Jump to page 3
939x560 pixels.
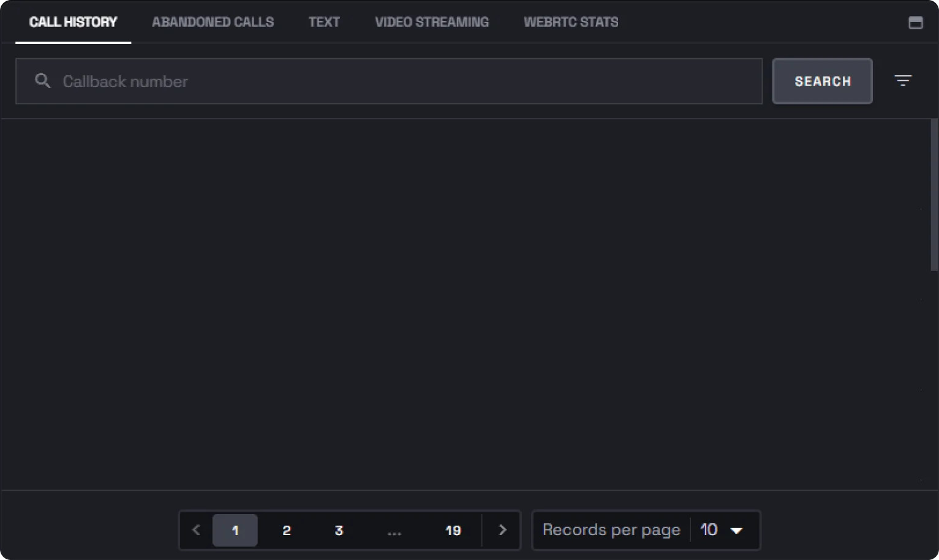point(339,530)
